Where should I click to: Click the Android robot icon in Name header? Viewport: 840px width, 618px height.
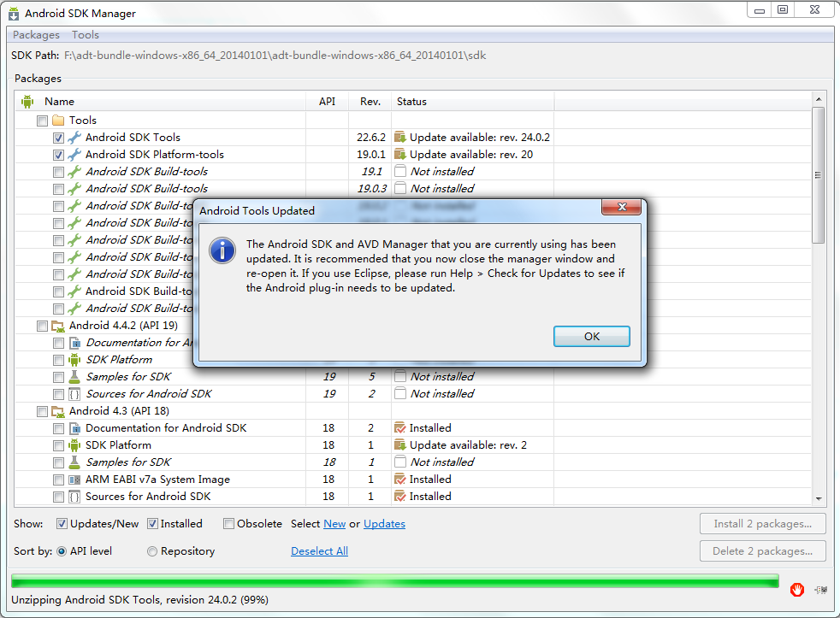(27, 101)
